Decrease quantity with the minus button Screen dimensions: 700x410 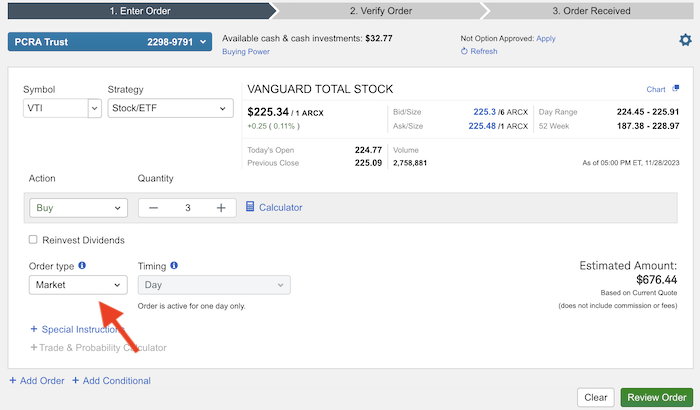click(153, 208)
